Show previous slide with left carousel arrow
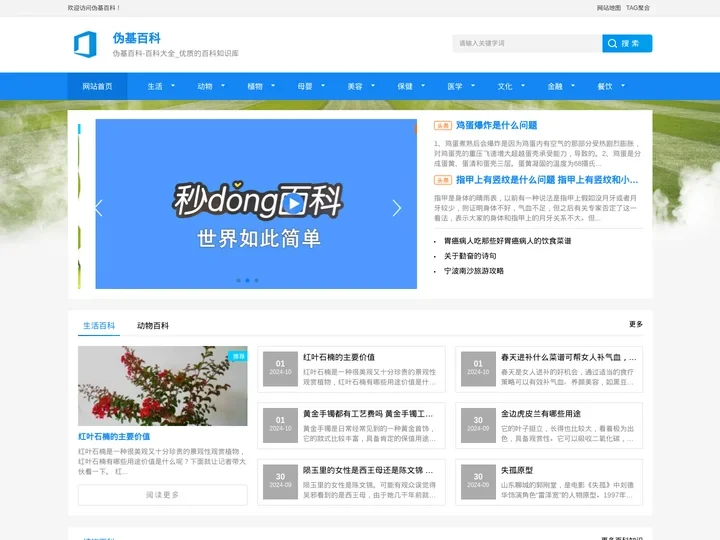The height and width of the screenshot is (540, 720). tap(99, 208)
